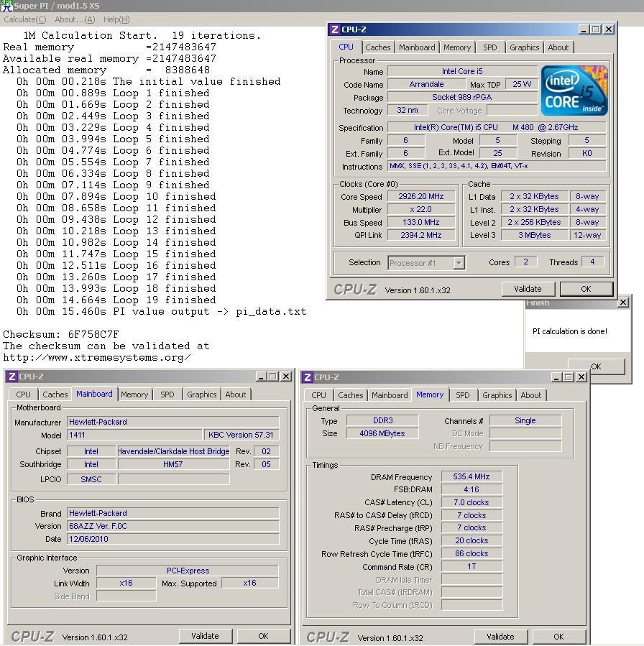Select About tab in the Memory CPU-Z window
This screenshot has height=646, width=644.
[530, 395]
